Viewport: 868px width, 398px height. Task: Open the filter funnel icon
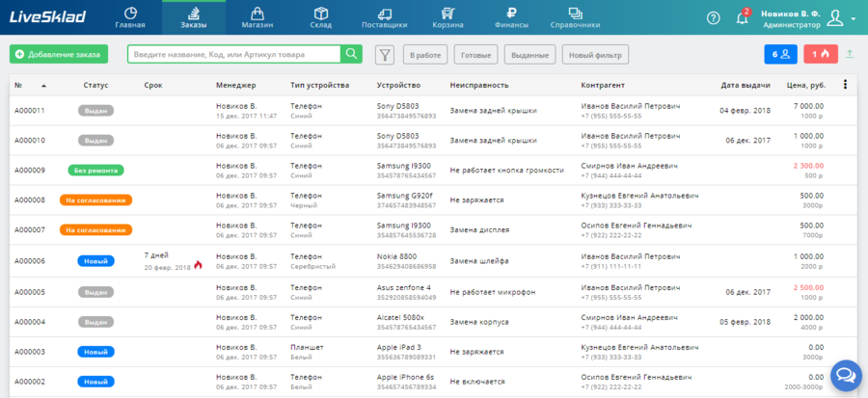[x=385, y=55]
